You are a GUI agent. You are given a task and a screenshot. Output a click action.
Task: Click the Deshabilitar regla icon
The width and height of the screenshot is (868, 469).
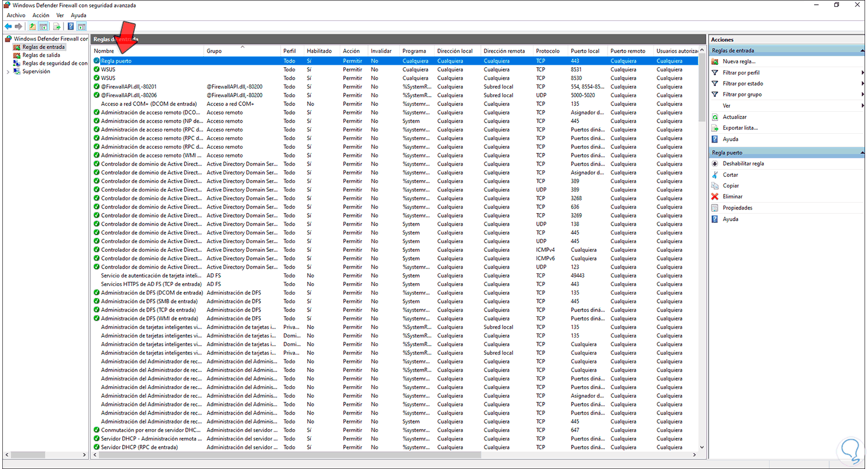tap(715, 163)
